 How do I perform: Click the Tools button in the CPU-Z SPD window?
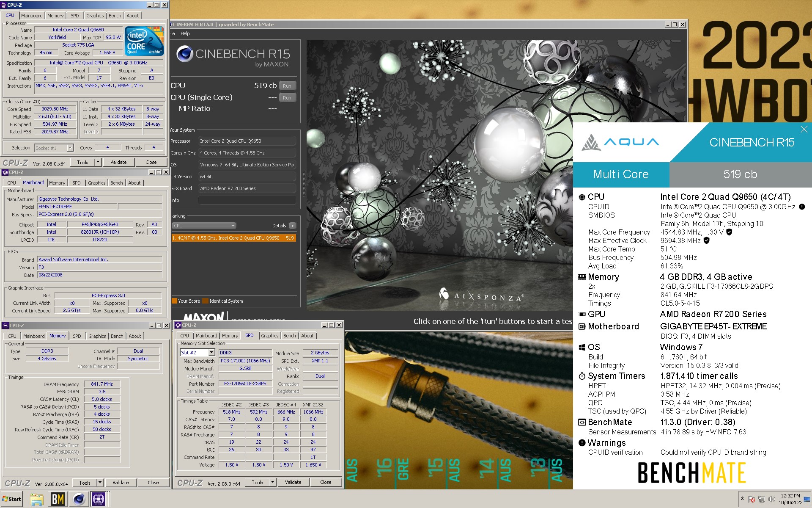257,482
